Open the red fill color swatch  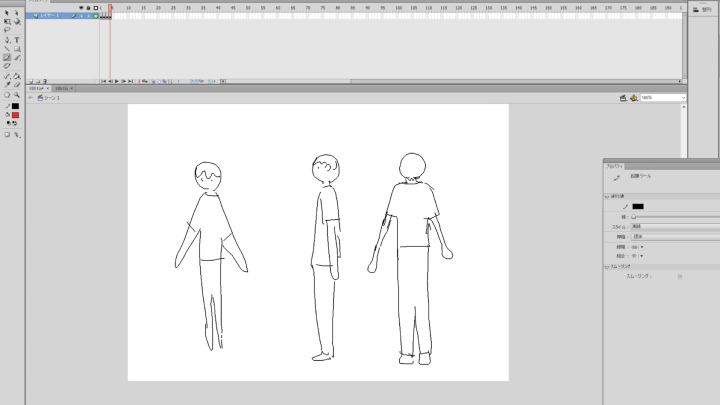[x=16, y=115]
